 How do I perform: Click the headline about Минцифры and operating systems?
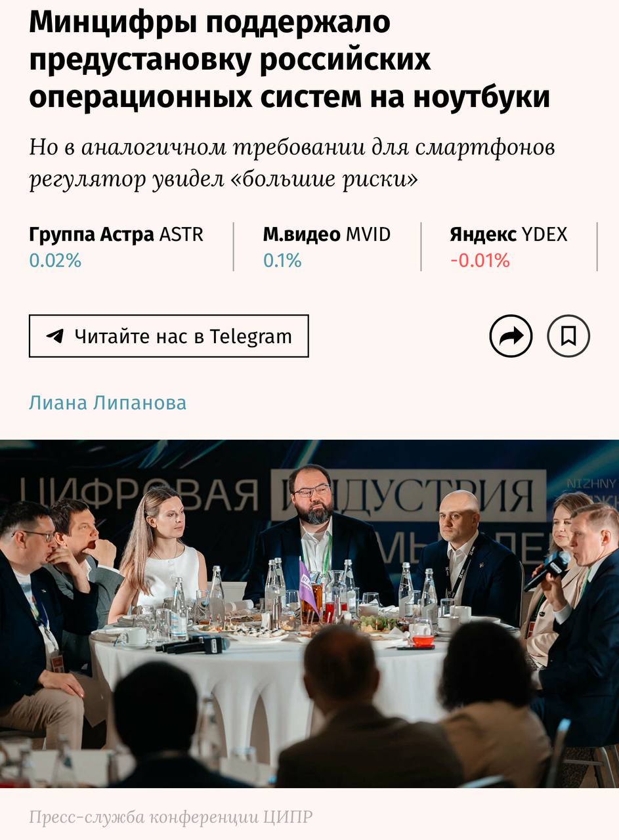[x=289, y=60]
